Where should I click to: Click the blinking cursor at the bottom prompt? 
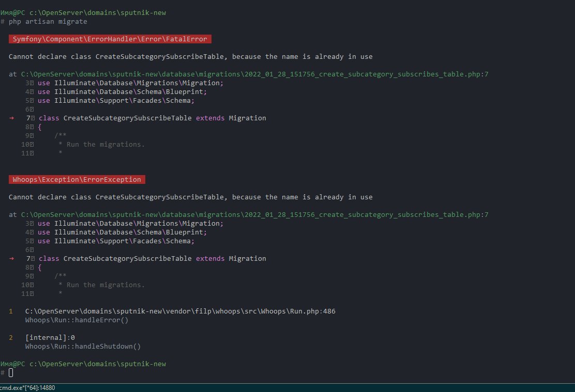[x=11, y=373]
